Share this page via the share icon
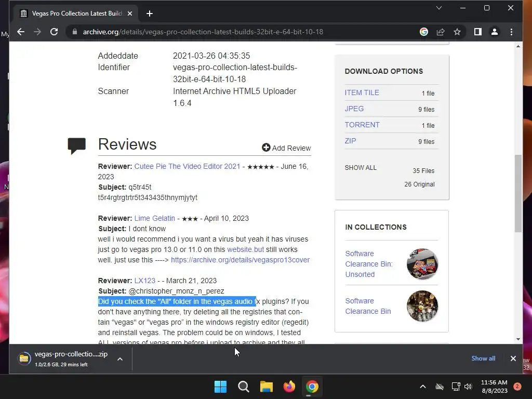The height and width of the screenshot is (399, 532). (x=441, y=32)
